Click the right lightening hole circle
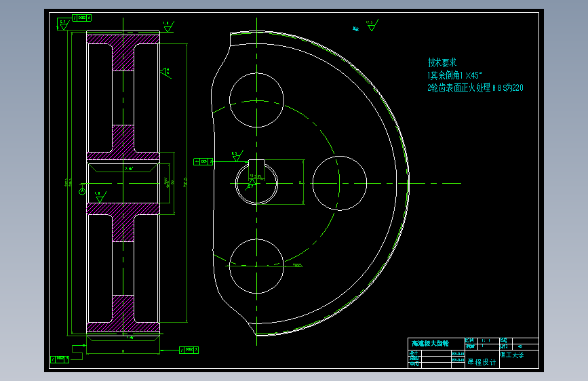Screen dimensions: 588x381 tap(340, 183)
